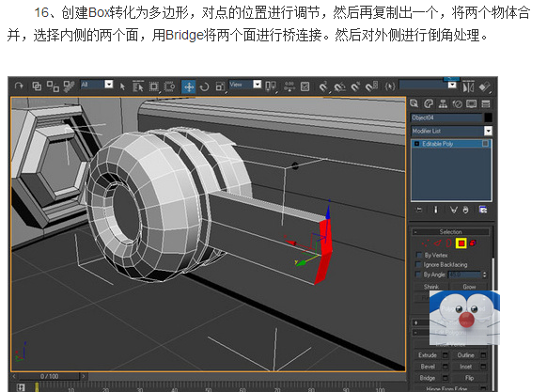Click the Flip button
Image resolution: width=547 pixels, height=392 pixels.
coord(469,378)
